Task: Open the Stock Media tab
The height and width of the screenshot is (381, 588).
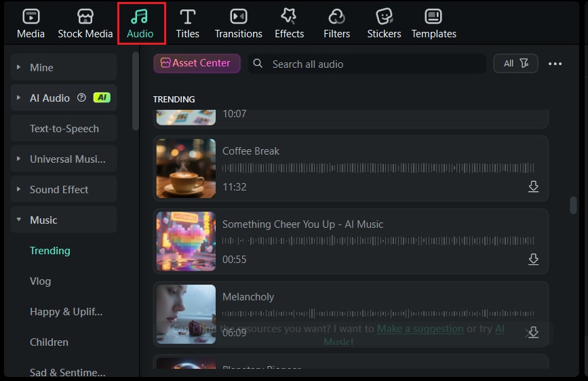Action: click(x=85, y=24)
